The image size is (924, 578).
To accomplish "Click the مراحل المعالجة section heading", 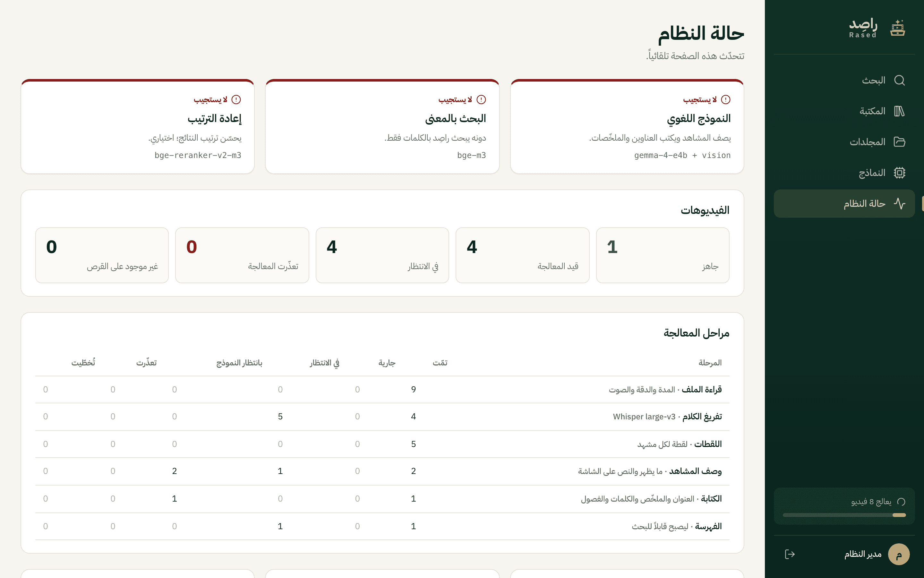I will pyautogui.click(x=697, y=333).
